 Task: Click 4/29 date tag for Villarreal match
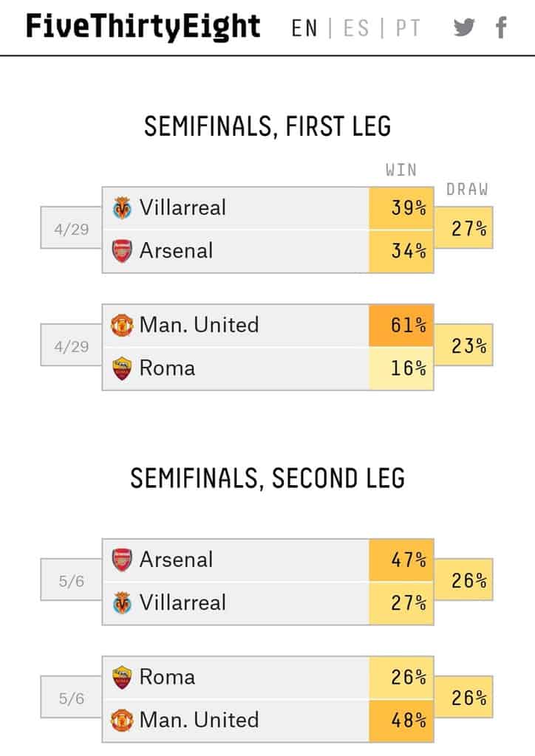(71, 229)
